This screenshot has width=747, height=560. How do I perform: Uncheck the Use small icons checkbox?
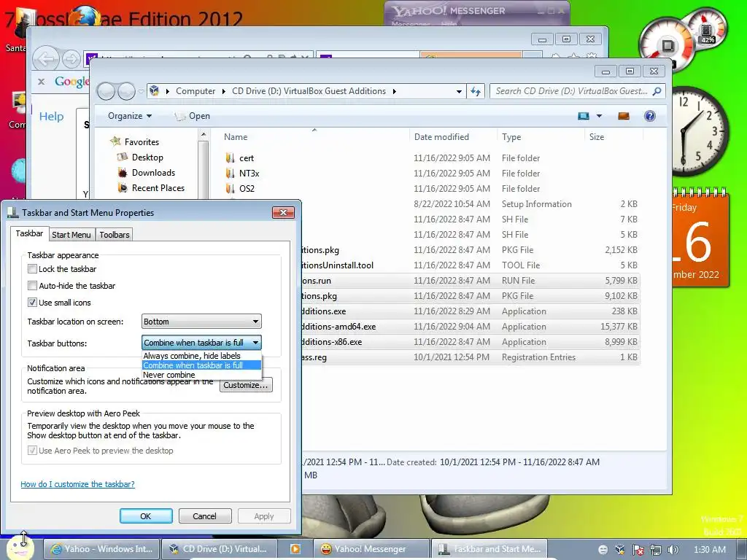(x=32, y=303)
